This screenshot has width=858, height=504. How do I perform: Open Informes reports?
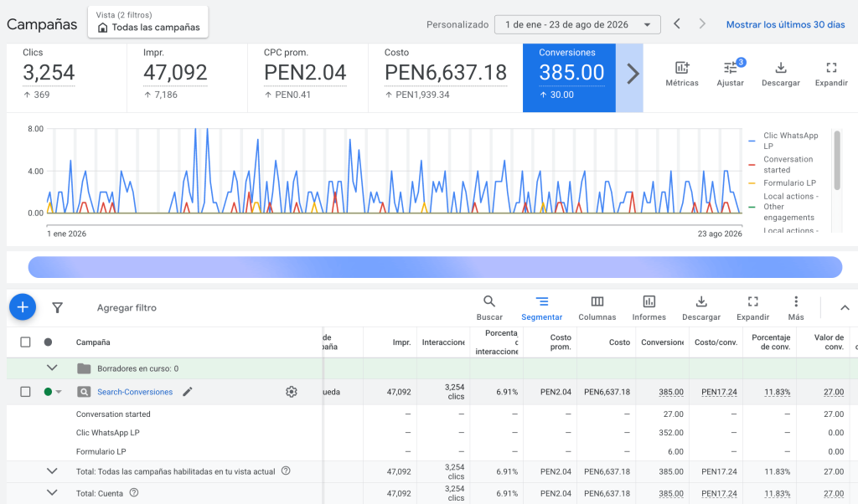(x=649, y=308)
